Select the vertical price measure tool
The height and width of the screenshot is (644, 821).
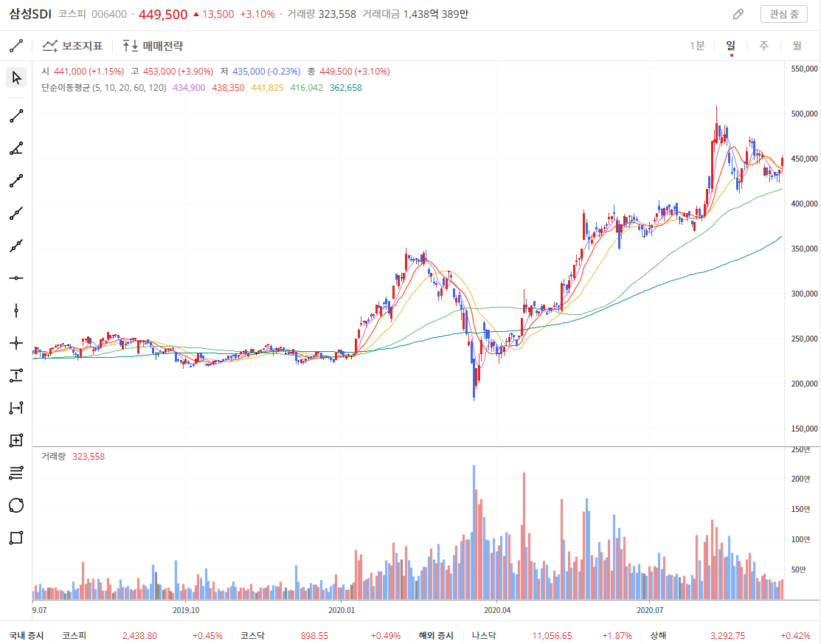point(16,375)
